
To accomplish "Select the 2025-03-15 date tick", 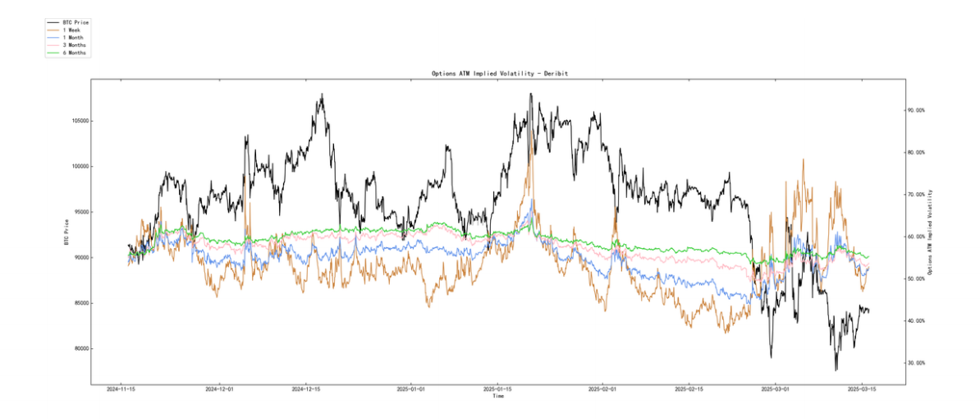I will tap(863, 390).
